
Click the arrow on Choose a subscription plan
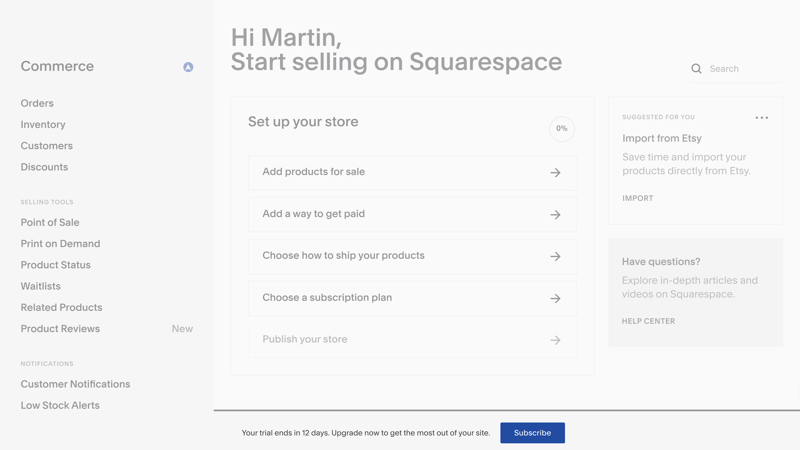(x=555, y=298)
